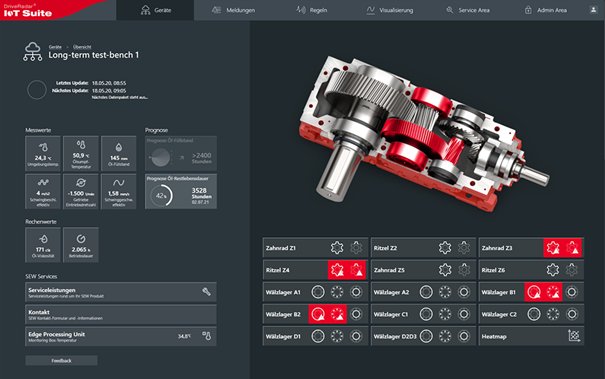Open the Kontakt row

coord(121,314)
